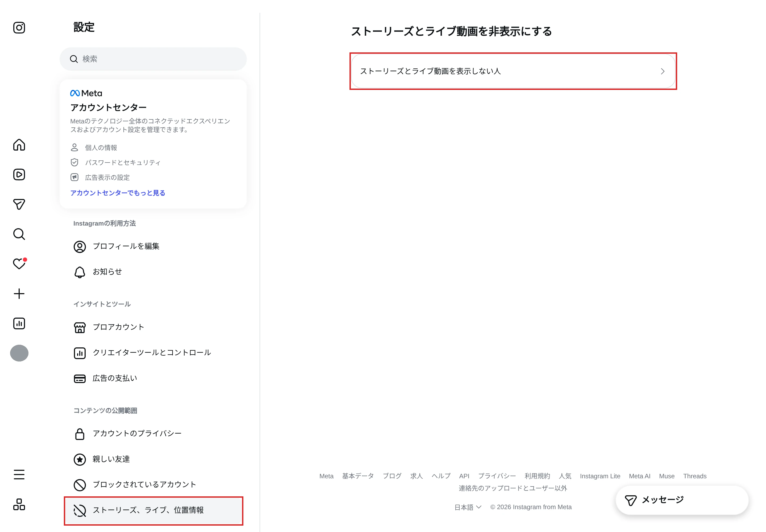Select ストーリーズ、ライブ、位置情報 settings item
The width and height of the screenshot is (766, 532).
pyautogui.click(x=154, y=511)
